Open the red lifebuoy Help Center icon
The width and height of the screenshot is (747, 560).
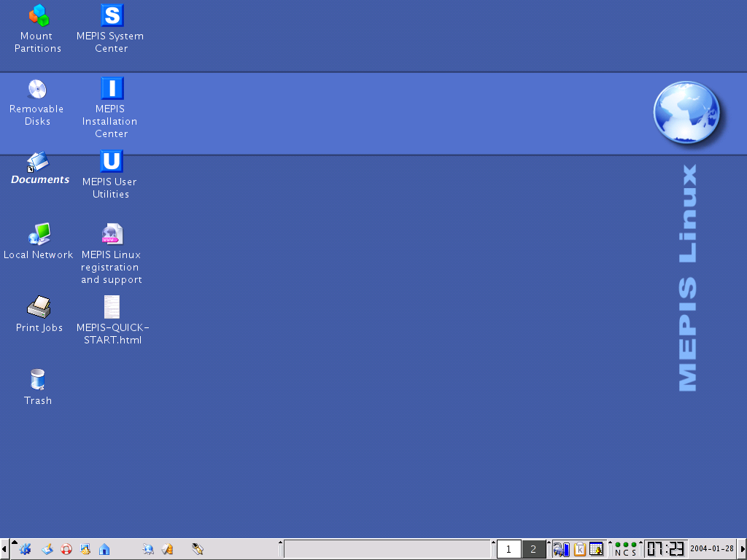(66, 550)
